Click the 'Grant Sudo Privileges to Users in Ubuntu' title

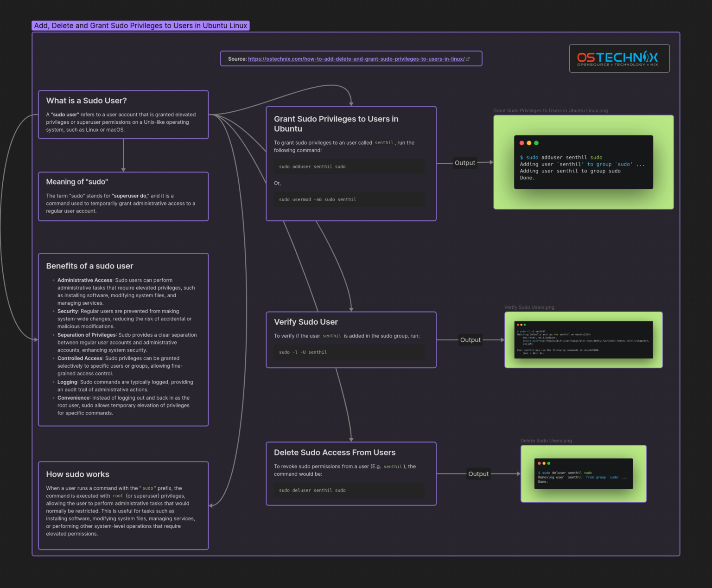336,124
